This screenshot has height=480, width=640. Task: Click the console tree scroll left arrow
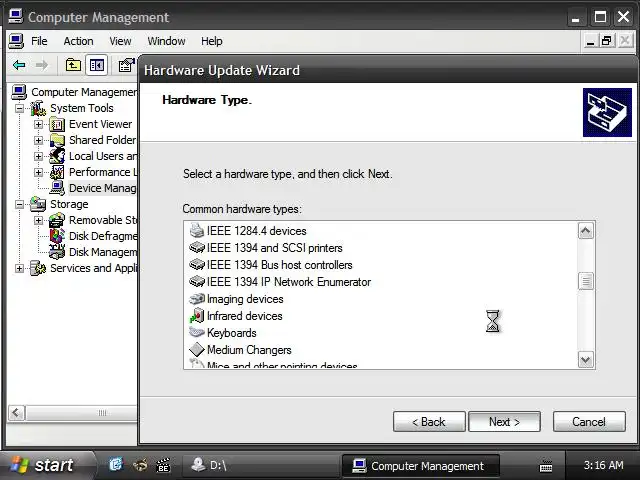(x=16, y=413)
